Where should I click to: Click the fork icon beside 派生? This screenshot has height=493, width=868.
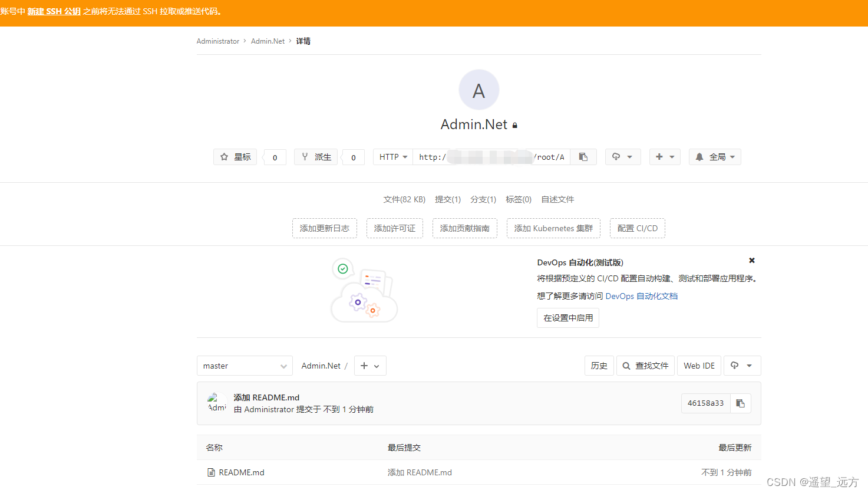(x=305, y=156)
